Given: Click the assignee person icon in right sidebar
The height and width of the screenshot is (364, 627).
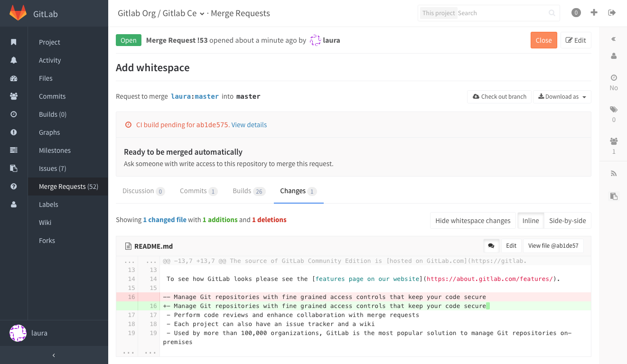Looking at the screenshot, I should point(614,56).
